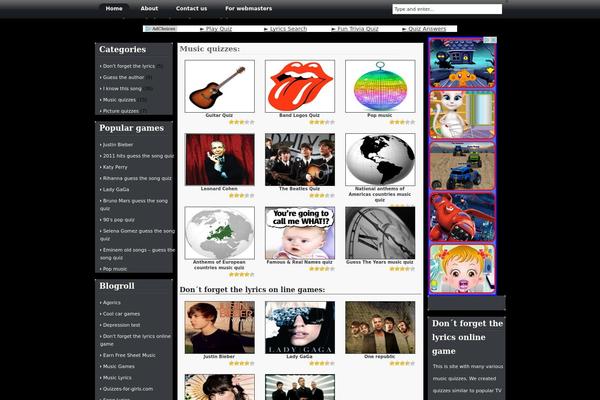
Task: Open red robot game ad
Action: (462, 217)
